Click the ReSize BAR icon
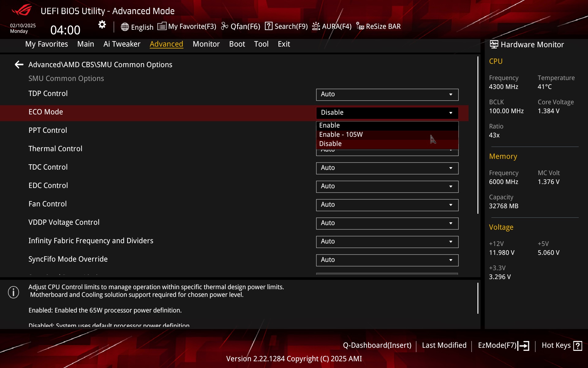This screenshot has width=588, height=368. [x=360, y=26]
